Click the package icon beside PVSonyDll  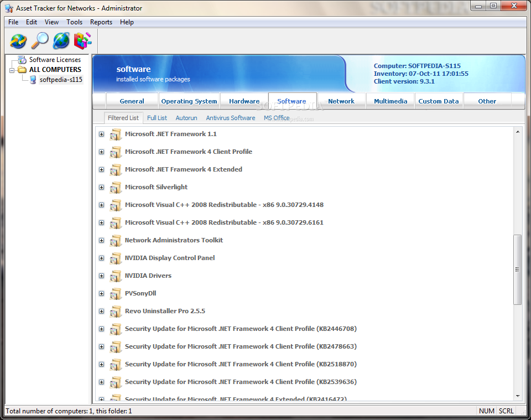click(116, 294)
